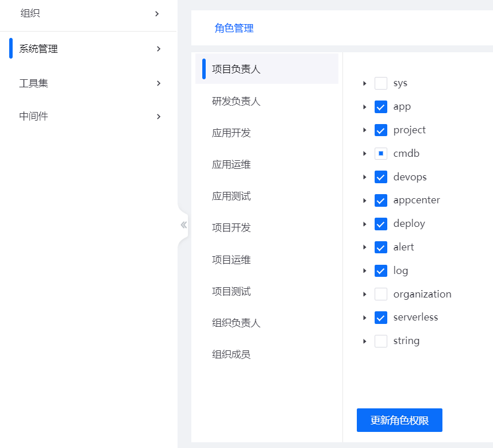Expand the 中间件 menu chevron
Screen dimensions: 493x448
click(x=159, y=117)
